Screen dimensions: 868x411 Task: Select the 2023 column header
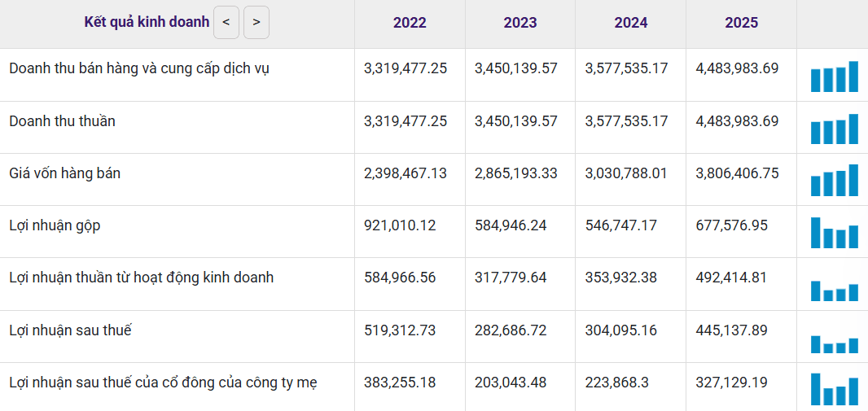(x=520, y=23)
